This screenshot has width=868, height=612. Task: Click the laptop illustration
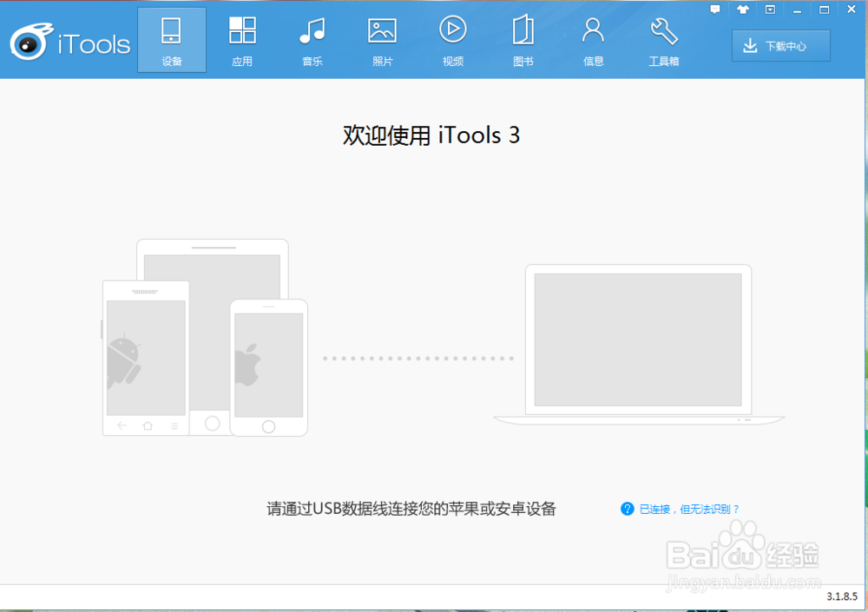(639, 345)
